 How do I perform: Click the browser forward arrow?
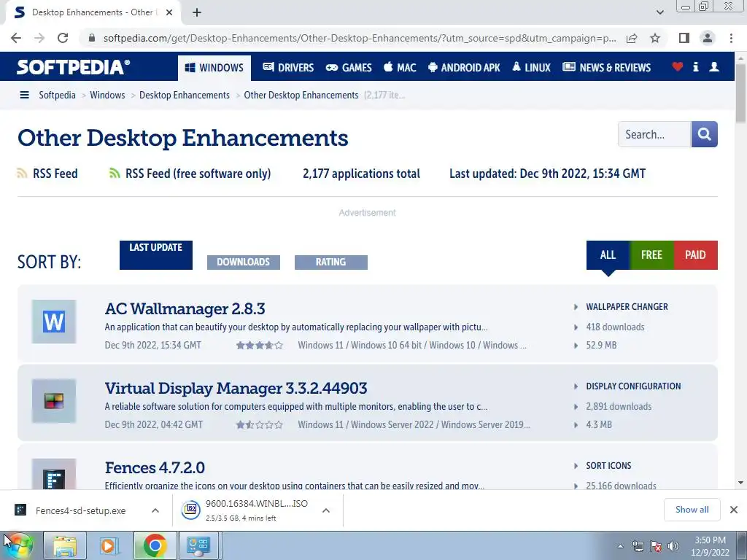click(39, 38)
